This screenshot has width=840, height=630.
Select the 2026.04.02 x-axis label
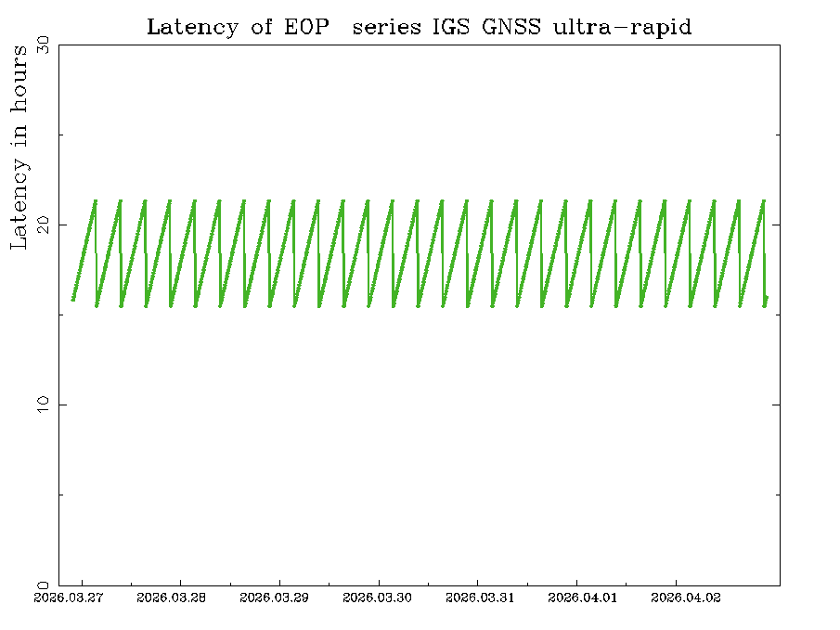686,598
